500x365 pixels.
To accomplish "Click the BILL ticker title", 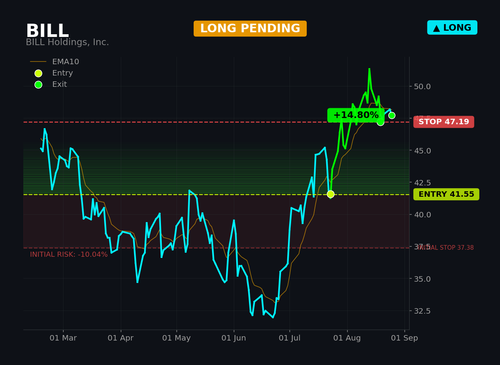I will pyautogui.click(x=47, y=30).
